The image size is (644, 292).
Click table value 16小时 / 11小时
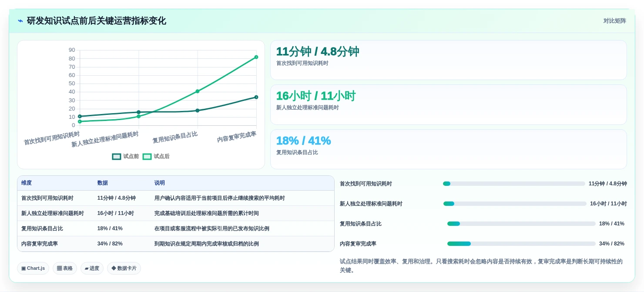[x=116, y=213]
